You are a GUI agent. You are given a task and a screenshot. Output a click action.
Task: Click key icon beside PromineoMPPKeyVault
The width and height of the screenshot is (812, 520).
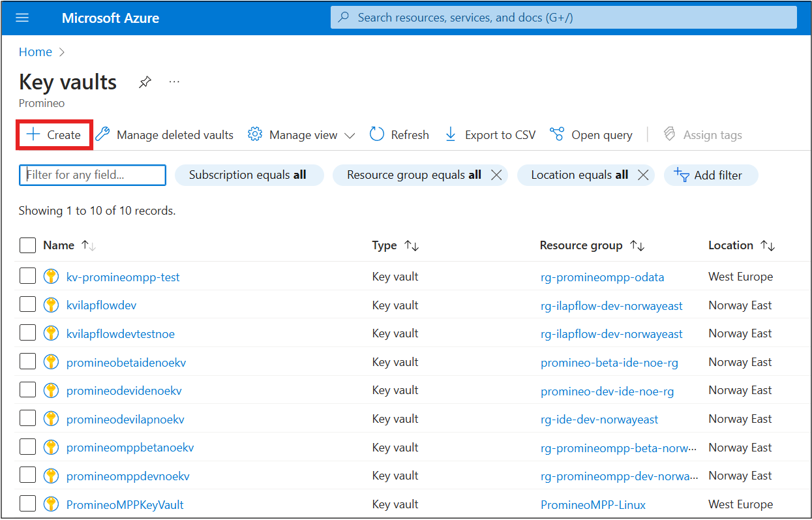tap(51, 504)
